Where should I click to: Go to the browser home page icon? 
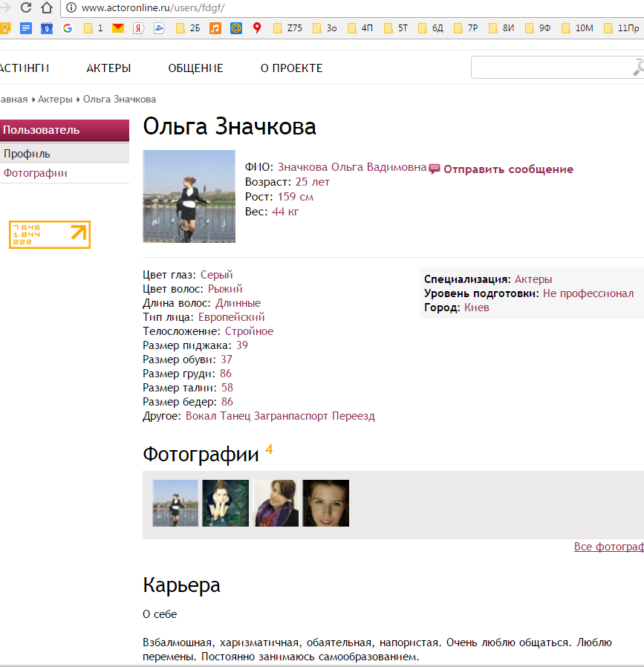[x=46, y=7]
